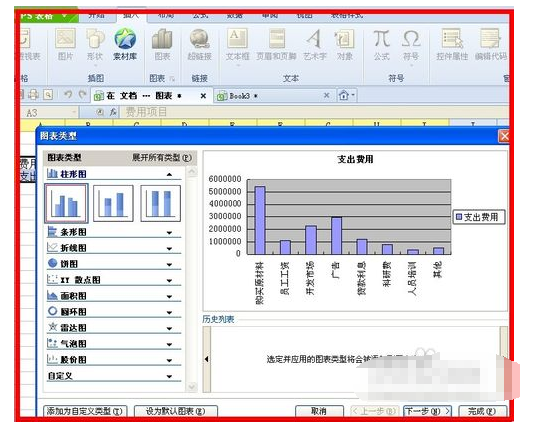Viewport: 557px width, 434px height.
Task: Expand the 条形图 bar chart category
Action: (x=114, y=232)
